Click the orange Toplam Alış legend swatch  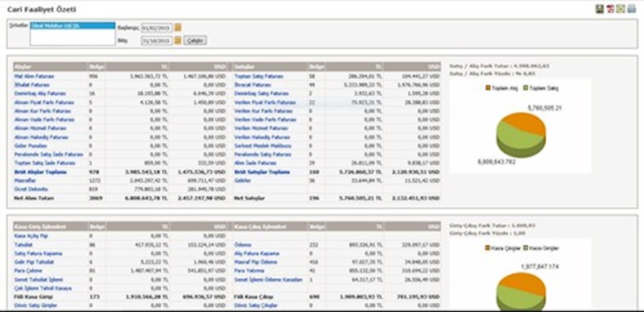coord(488,88)
